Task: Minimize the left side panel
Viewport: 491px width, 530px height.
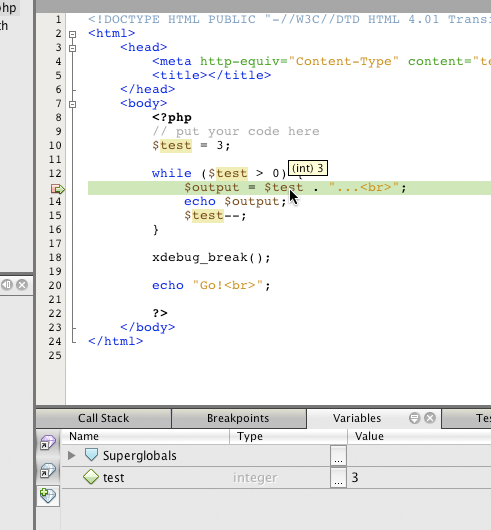Action: click(x=7, y=285)
